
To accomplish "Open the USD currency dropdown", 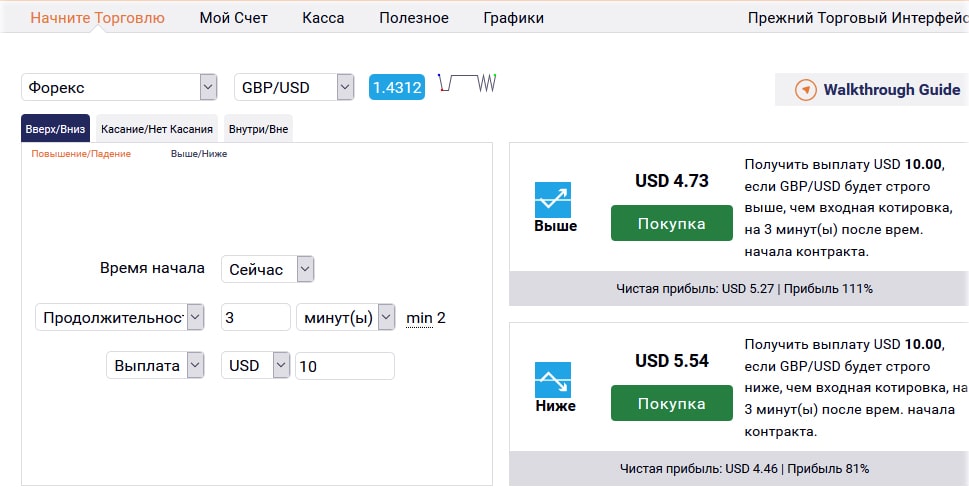I will [255, 366].
